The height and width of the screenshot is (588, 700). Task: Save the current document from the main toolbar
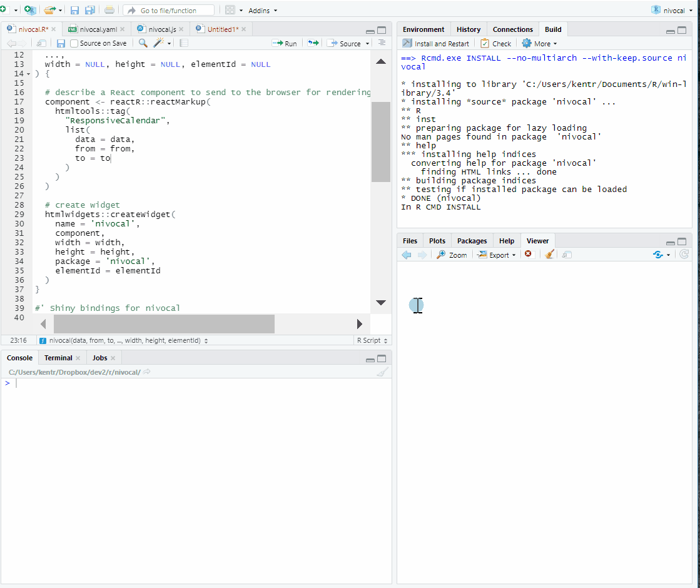[x=74, y=10]
